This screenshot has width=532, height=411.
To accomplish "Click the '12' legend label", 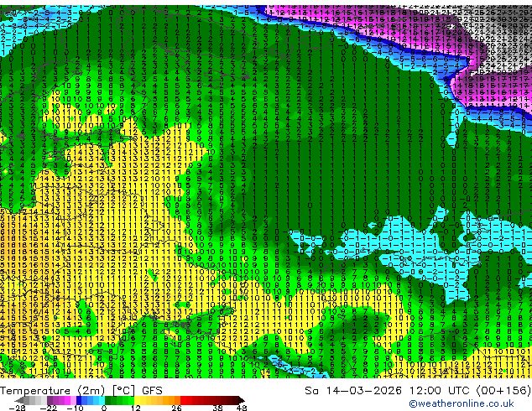I will [135, 408].
